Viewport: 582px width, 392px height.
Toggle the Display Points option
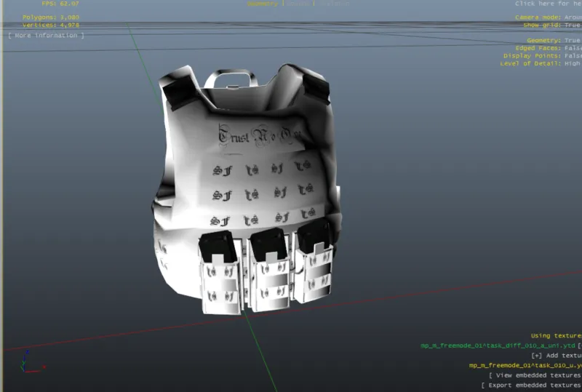click(542, 56)
